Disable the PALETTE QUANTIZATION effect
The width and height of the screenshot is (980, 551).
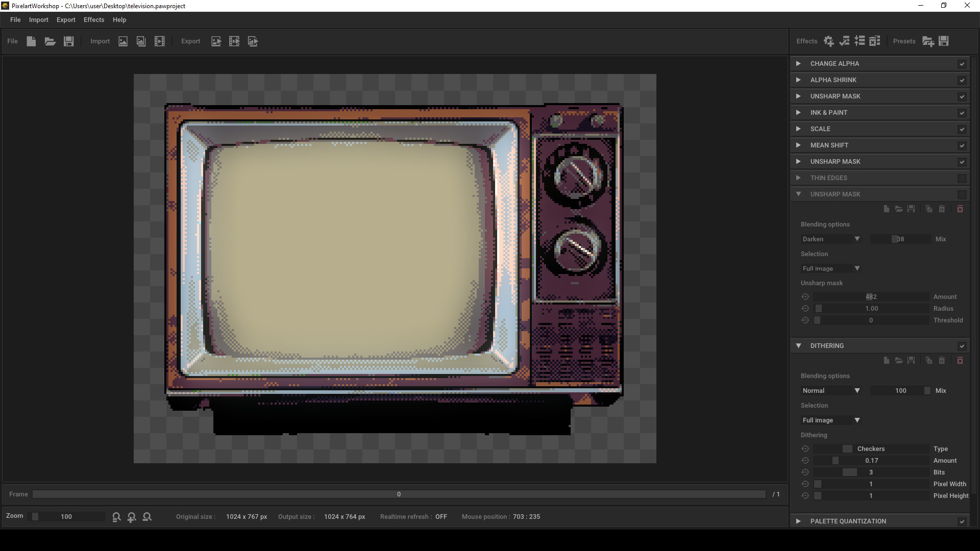962,521
